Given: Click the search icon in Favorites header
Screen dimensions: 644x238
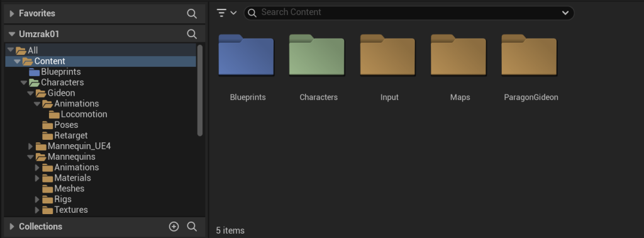Looking at the screenshot, I should [192, 14].
